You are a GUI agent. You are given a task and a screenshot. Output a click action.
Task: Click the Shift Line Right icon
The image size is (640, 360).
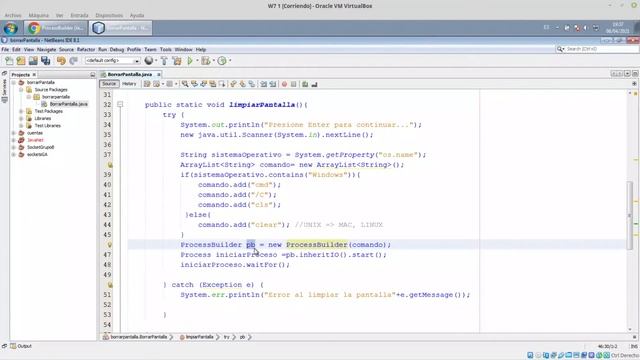coord(273,84)
